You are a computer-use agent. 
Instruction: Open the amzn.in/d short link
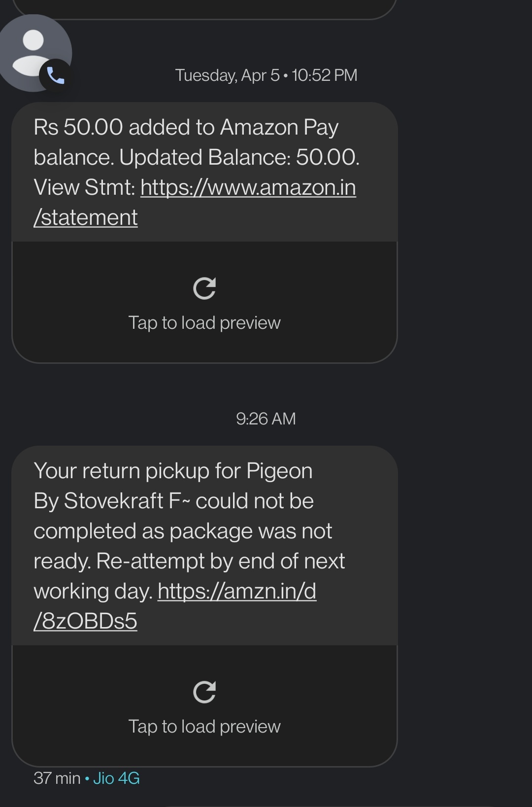click(x=236, y=591)
